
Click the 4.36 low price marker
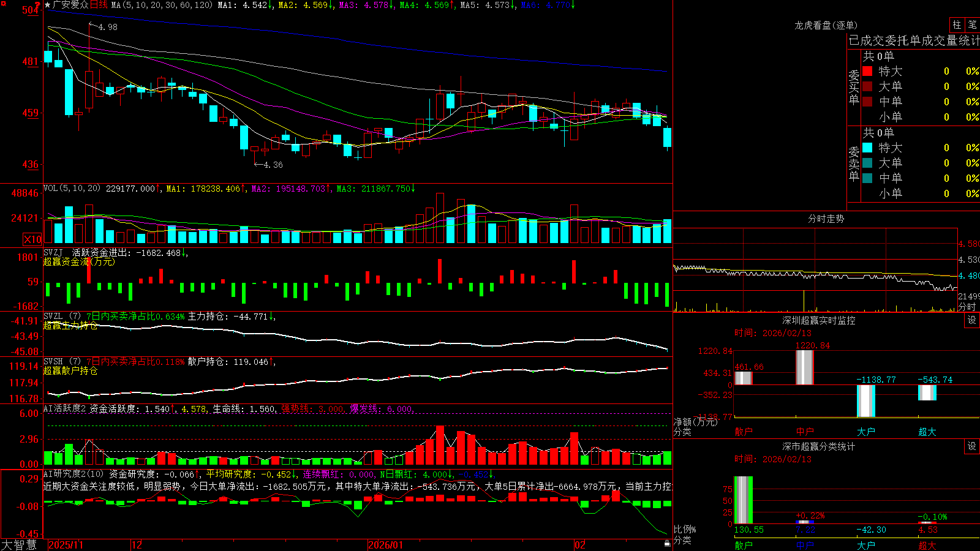269,165
